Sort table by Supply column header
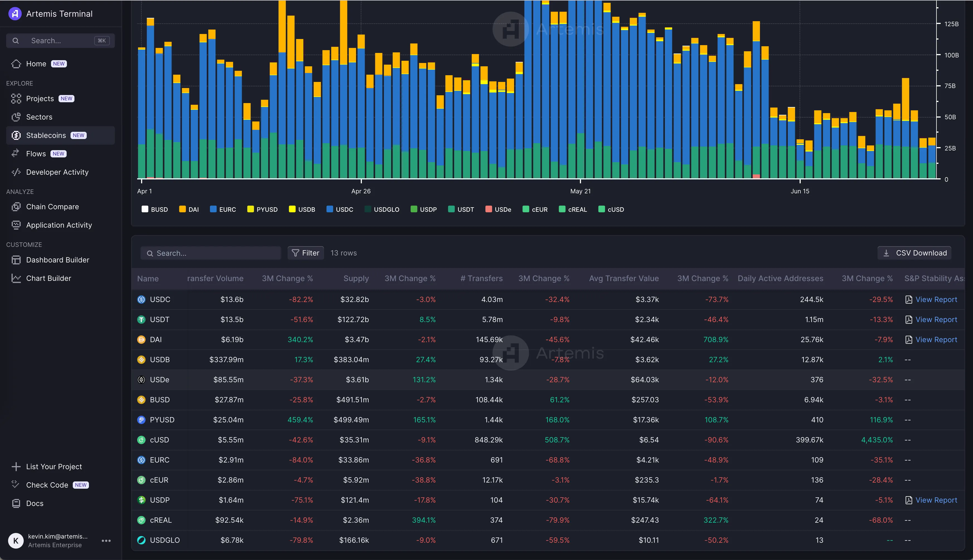The height and width of the screenshot is (560, 973). pyautogui.click(x=356, y=278)
